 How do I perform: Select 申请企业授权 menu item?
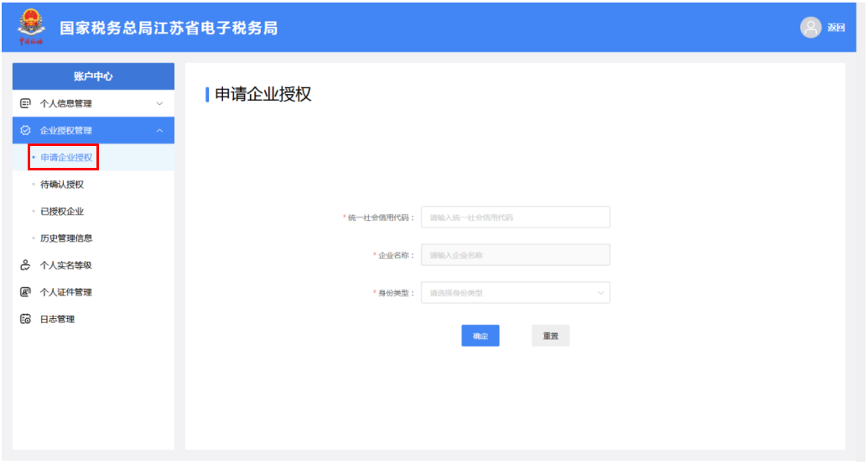[x=66, y=157]
